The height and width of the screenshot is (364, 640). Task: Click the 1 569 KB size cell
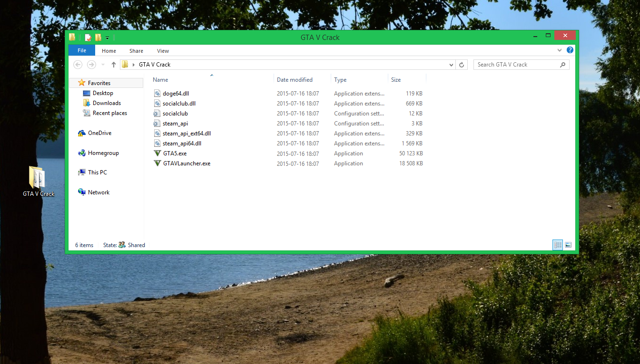pyautogui.click(x=412, y=144)
